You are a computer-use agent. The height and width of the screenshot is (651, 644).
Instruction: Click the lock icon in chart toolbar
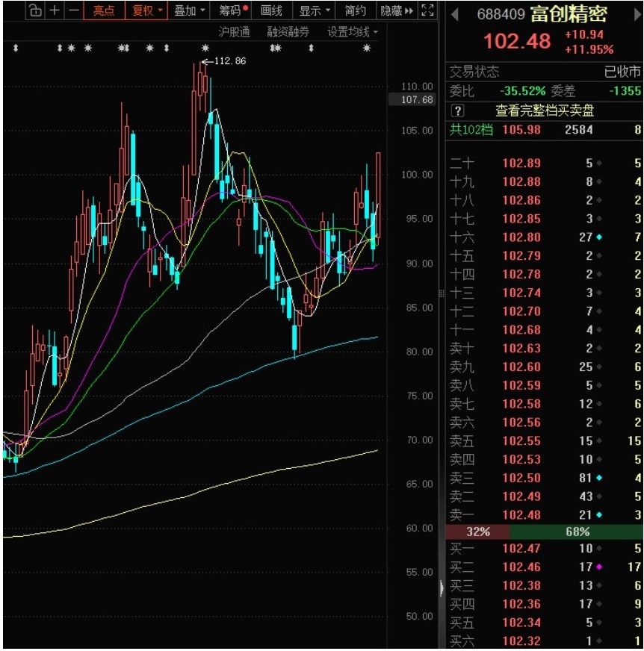point(35,10)
